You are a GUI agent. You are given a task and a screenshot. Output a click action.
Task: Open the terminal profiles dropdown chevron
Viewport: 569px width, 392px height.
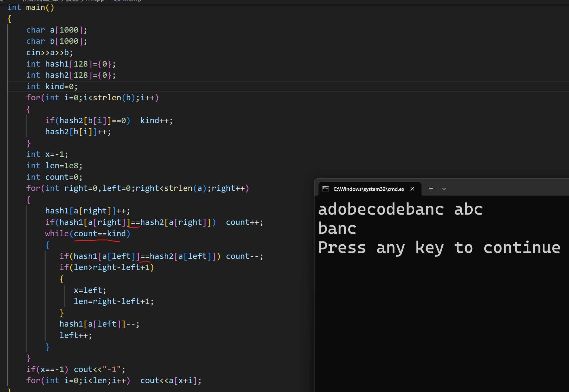pyautogui.click(x=444, y=189)
